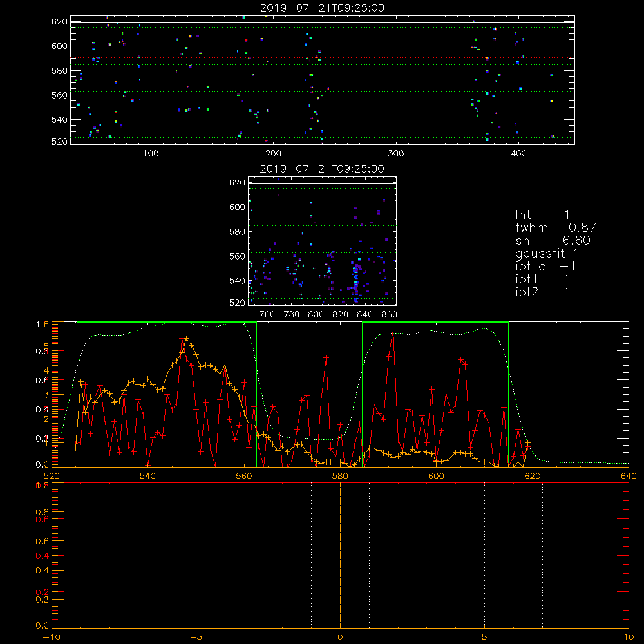Click y-axis label 540 on middle plot
Screen dimensions: 644x644
(x=237, y=281)
